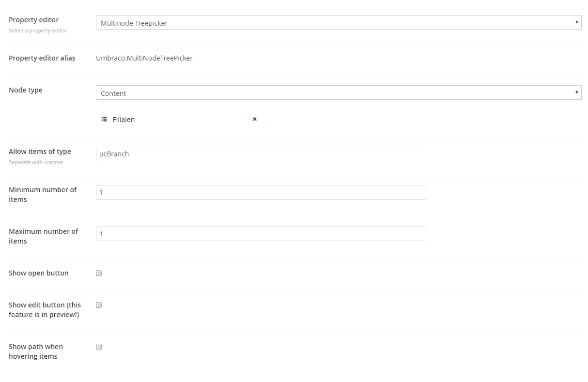
Task: Click the "Node type" label
Action: click(x=26, y=90)
